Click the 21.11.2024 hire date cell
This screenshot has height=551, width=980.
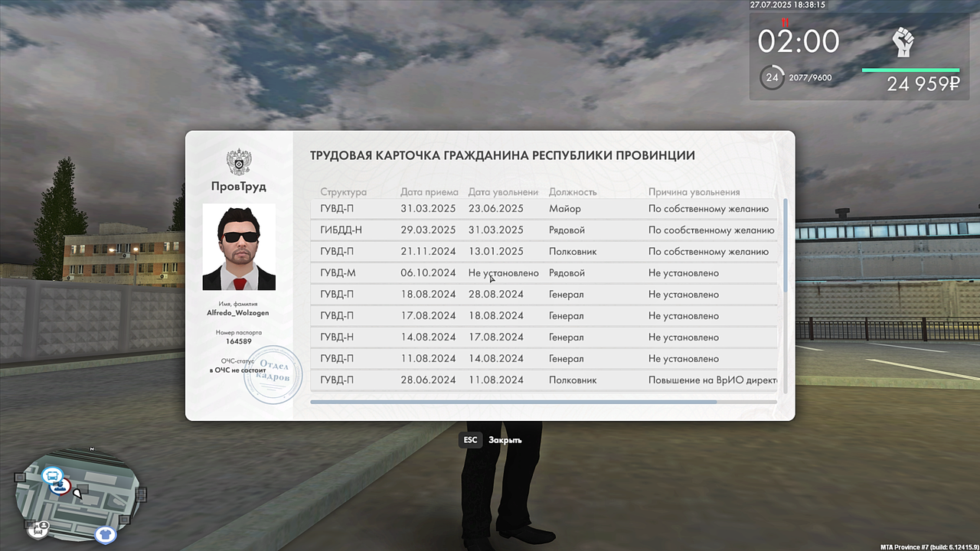[428, 252]
